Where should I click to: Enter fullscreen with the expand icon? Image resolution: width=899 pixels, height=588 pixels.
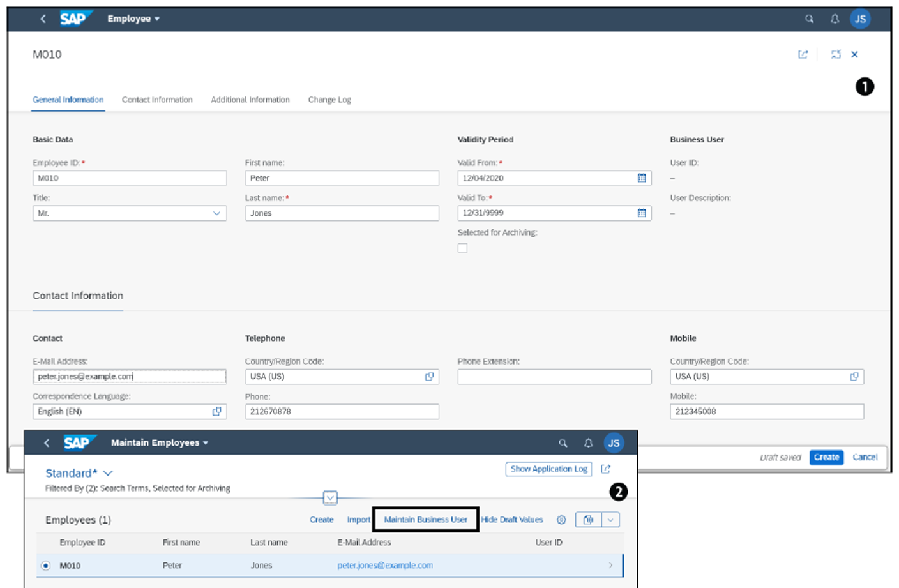pos(836,54)
